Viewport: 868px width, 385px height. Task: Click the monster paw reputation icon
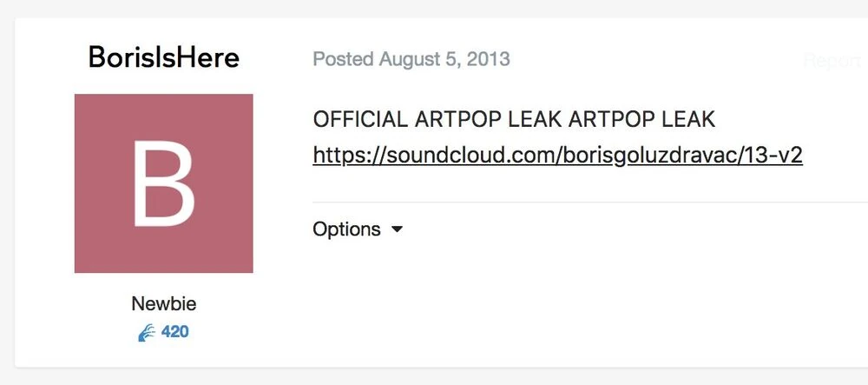[x=147, y=332]
